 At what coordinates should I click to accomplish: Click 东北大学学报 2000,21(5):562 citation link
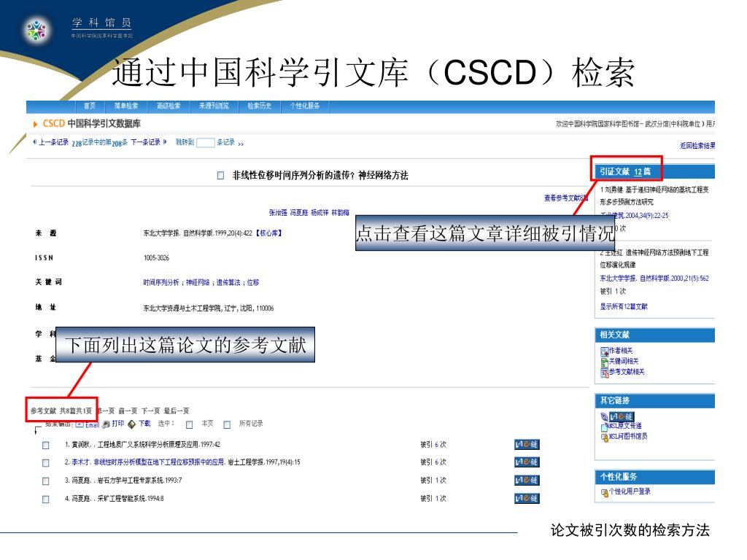click(654, 278)
